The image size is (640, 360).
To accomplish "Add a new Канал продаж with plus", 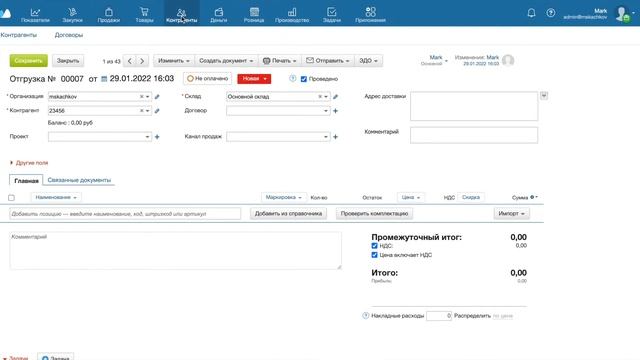I will (x=336, y=137).
